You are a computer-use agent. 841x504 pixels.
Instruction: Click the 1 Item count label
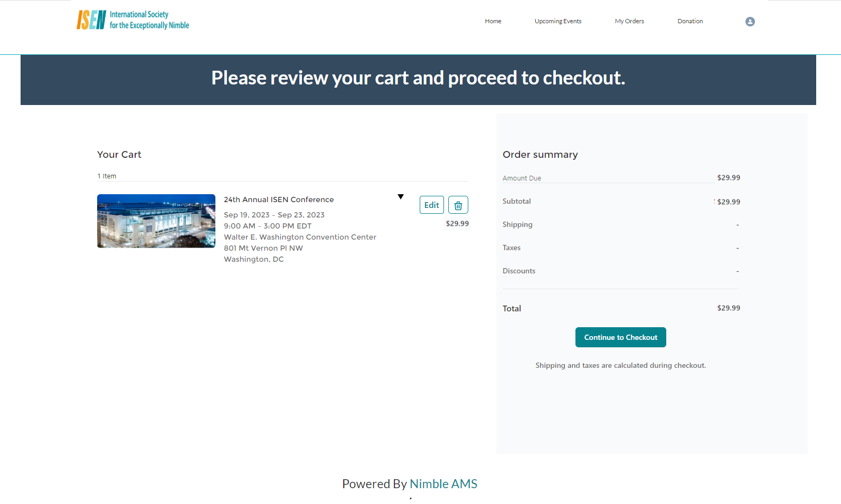point(107,176)
